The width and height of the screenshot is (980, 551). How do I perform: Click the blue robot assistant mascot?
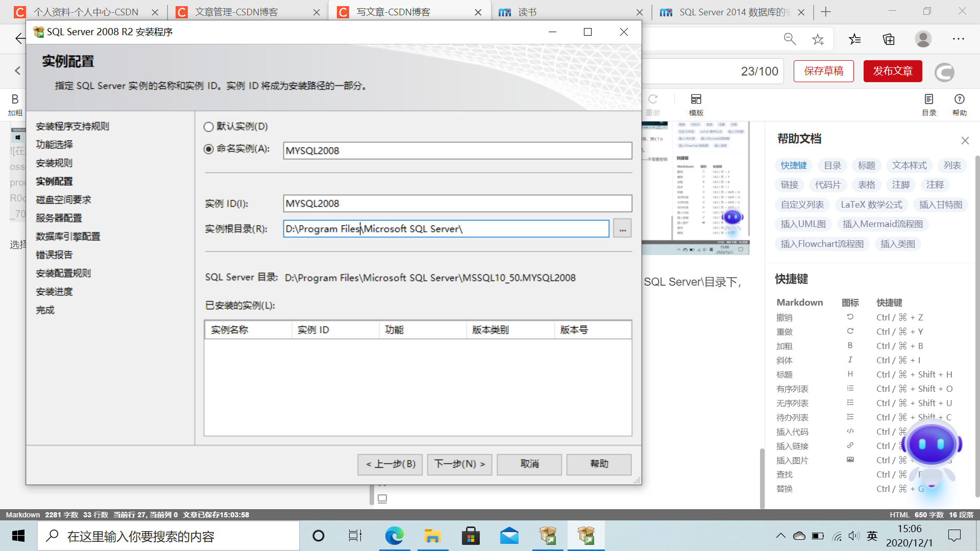click(932, 454)
